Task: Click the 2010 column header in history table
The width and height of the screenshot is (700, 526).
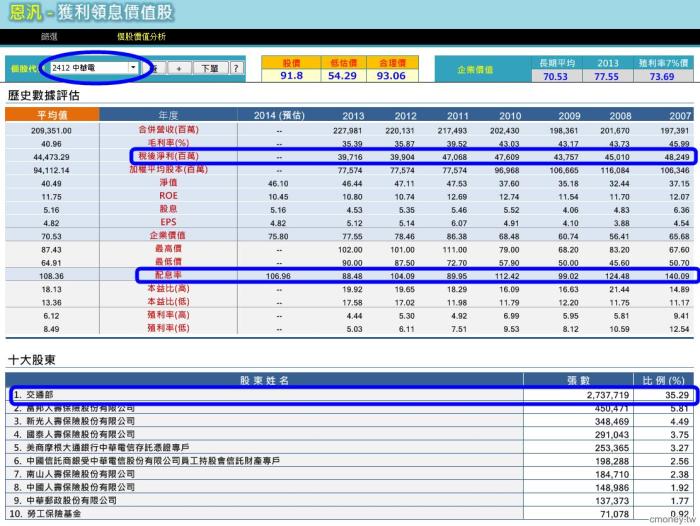Action: [x=510, y=116]
